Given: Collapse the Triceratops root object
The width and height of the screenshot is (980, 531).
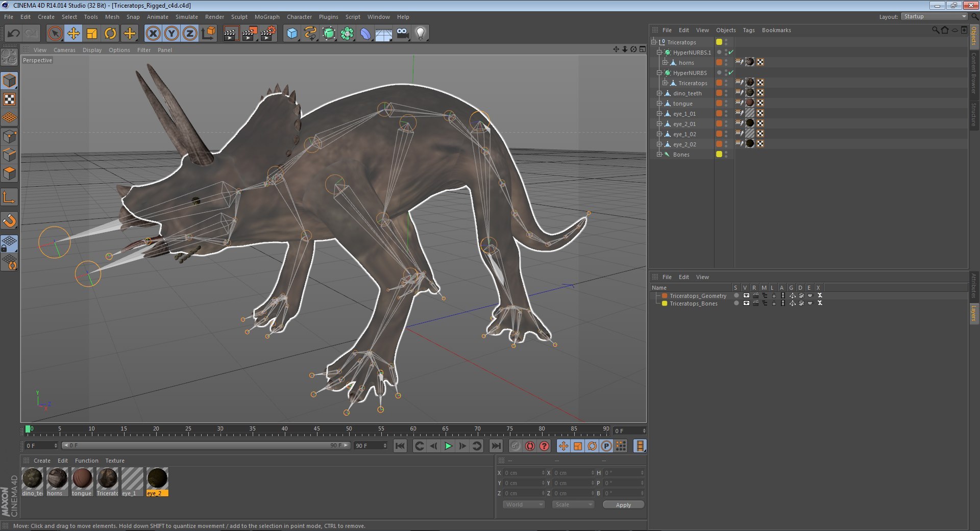Looking at the screenshot, I should (x=654, y=42).
